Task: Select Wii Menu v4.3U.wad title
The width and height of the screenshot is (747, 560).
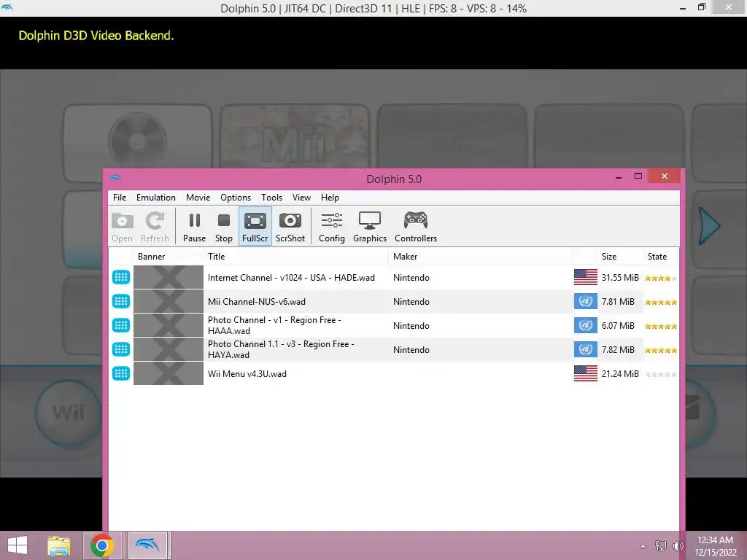Action: coord(247,374)
